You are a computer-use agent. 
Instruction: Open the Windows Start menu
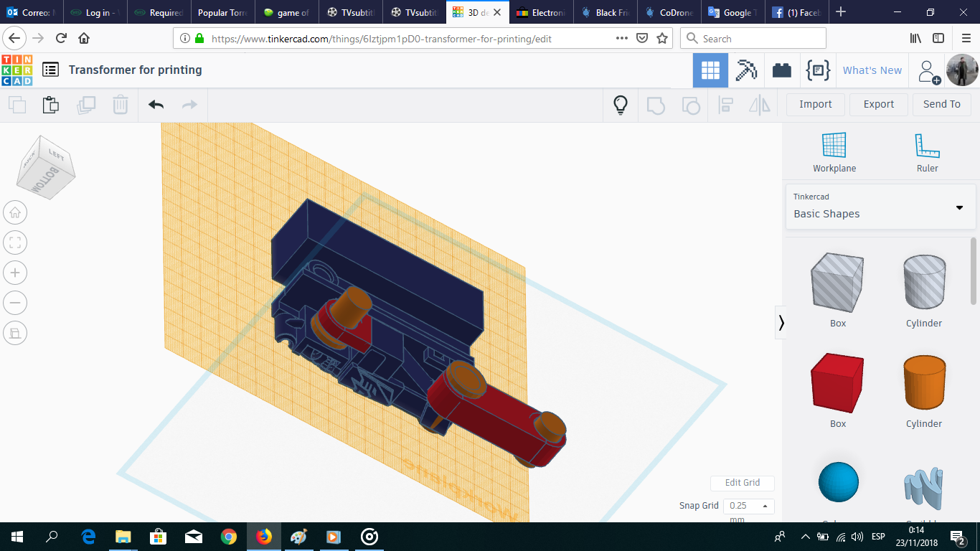point(17,537)
